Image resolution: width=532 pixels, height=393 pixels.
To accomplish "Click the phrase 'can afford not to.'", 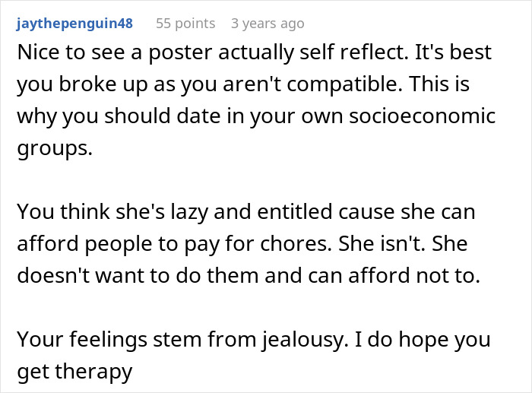I will click(x=410, y=274).
